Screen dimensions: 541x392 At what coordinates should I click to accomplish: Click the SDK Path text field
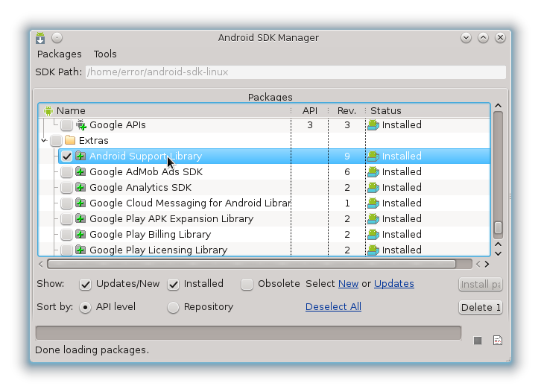(296, 72)
